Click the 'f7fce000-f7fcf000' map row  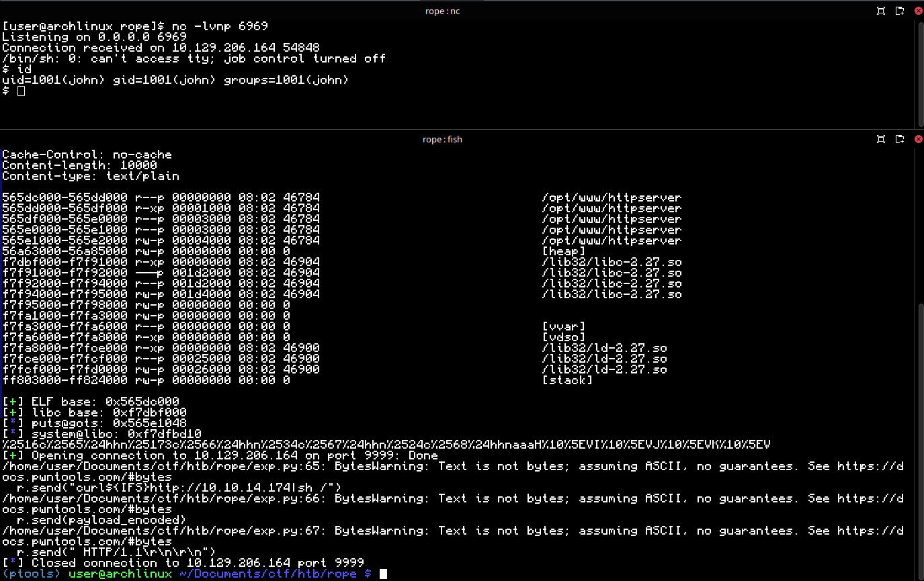click(x=334, y=359)
